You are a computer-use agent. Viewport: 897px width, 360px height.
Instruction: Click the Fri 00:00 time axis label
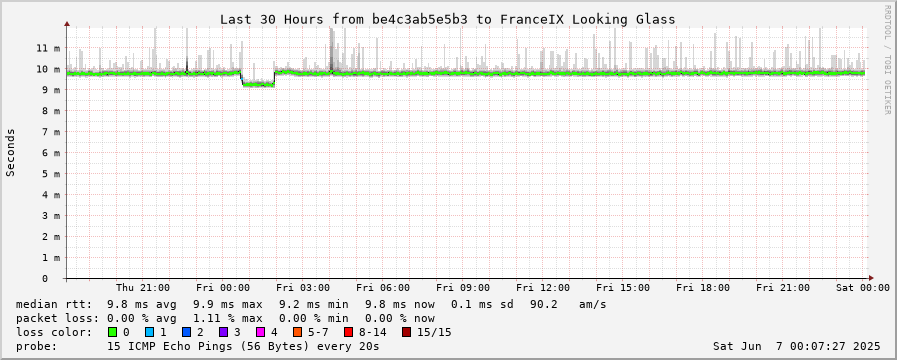point(223,287)
